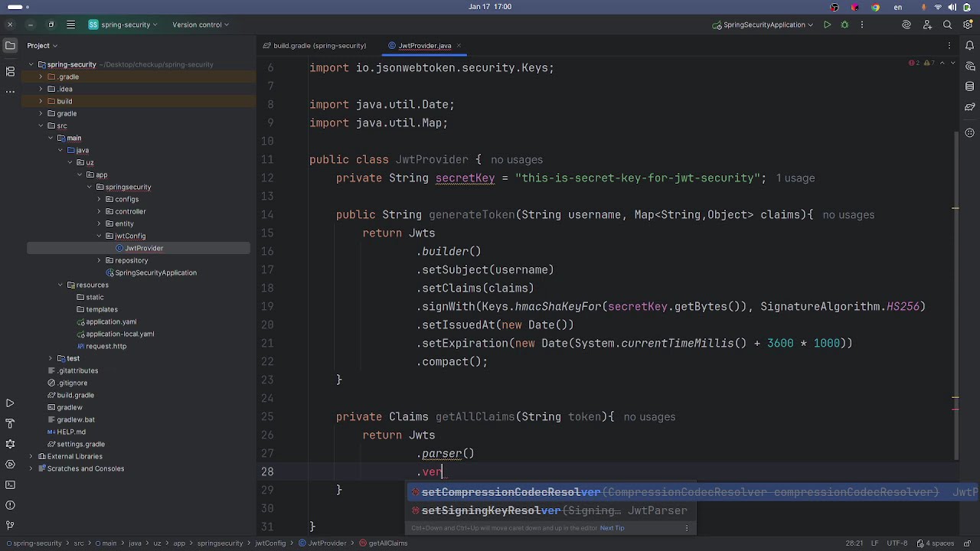
Task: Expand the controller package
Action: coord(99,211)
